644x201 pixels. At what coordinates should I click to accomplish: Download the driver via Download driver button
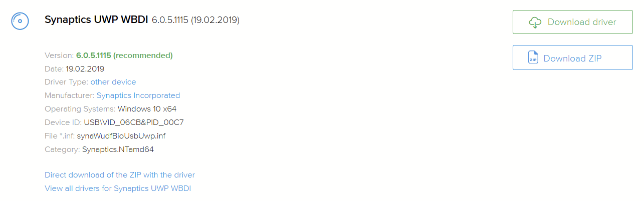pyautogui.click(x=573, y=22)
